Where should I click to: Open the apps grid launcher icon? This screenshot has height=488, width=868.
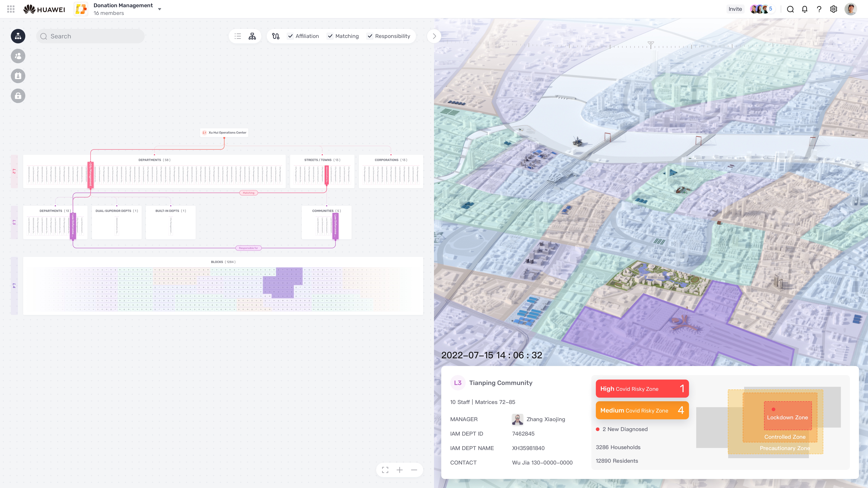[x=11, y=9]
